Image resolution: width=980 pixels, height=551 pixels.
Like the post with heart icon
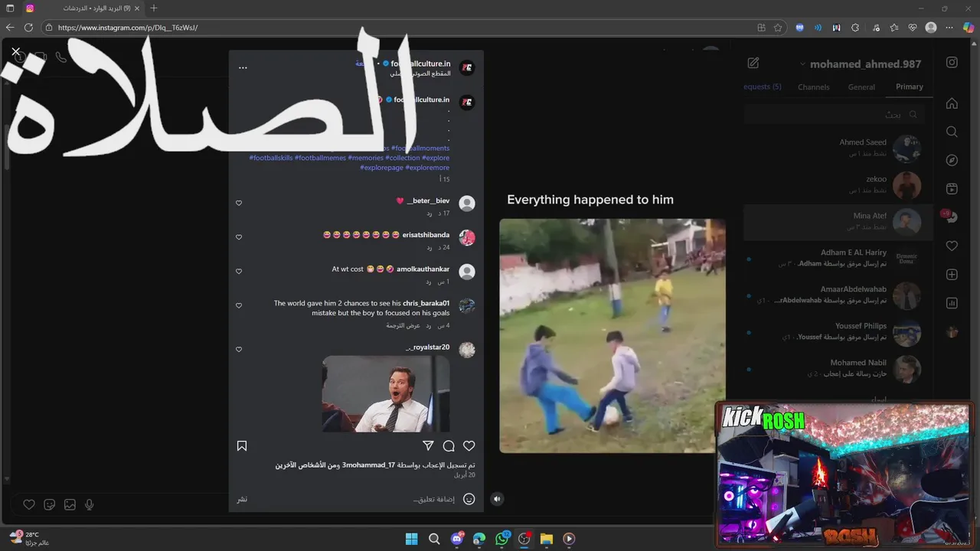pos(469,445)
